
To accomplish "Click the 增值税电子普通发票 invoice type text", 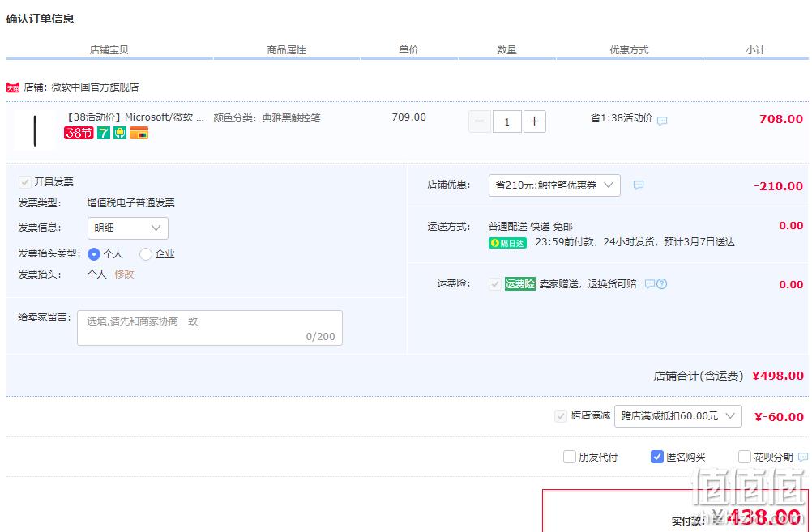I will [130, 203].
